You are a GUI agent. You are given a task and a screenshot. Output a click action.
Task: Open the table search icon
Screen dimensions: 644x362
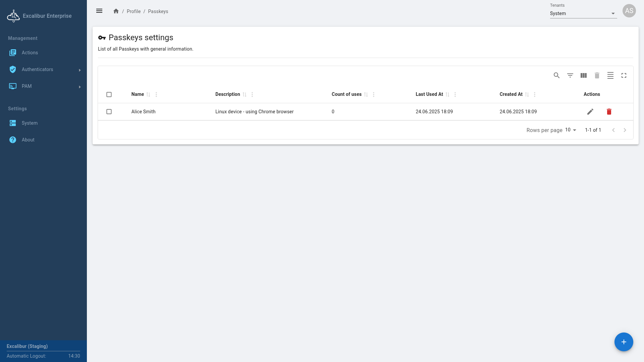[x=556, y=75]
